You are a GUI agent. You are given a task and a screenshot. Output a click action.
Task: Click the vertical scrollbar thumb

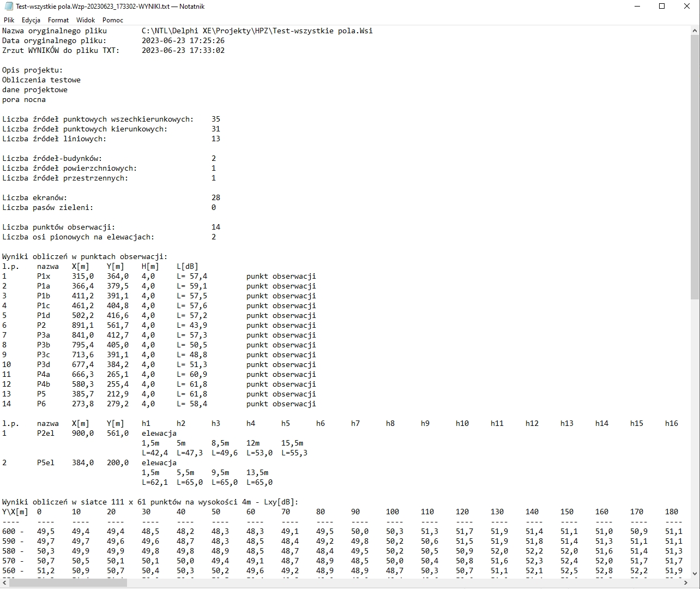[x=695, y=164]
